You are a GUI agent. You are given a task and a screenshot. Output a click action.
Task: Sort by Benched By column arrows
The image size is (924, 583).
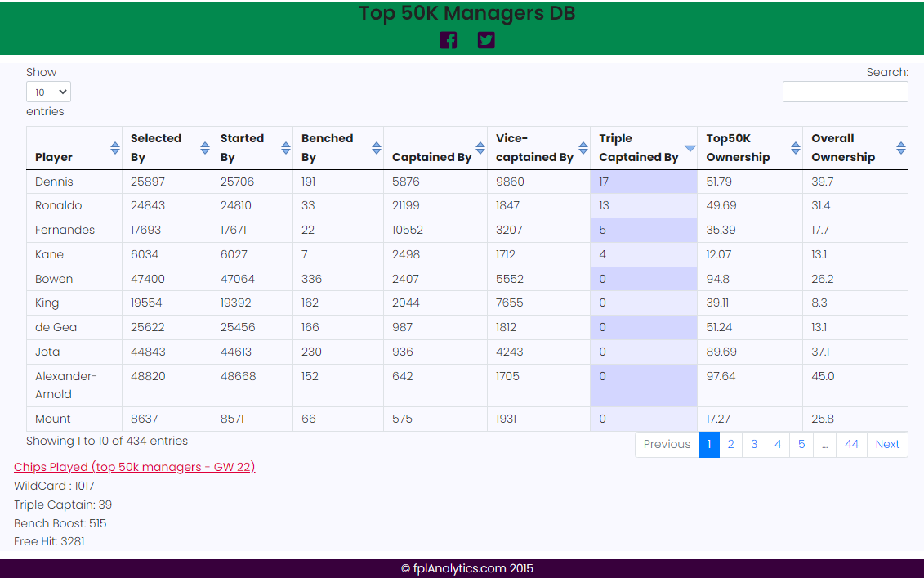tap(377, 148)
